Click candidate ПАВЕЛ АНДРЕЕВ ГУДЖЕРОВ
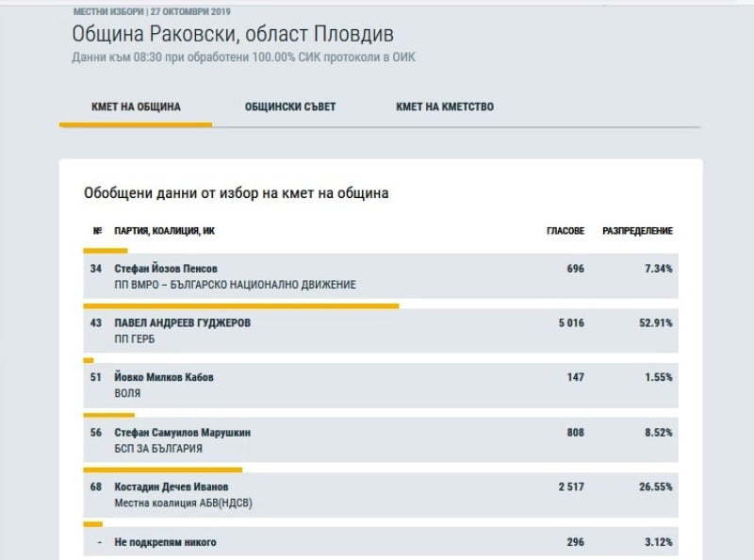Image resolution: width=754 pixels, height=560 pixels. 182,322
